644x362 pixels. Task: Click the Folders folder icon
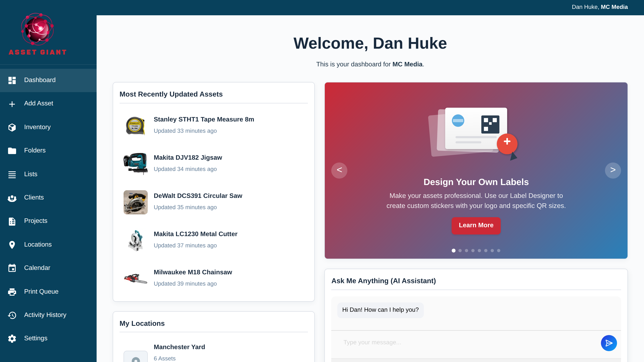pos(12,151)
